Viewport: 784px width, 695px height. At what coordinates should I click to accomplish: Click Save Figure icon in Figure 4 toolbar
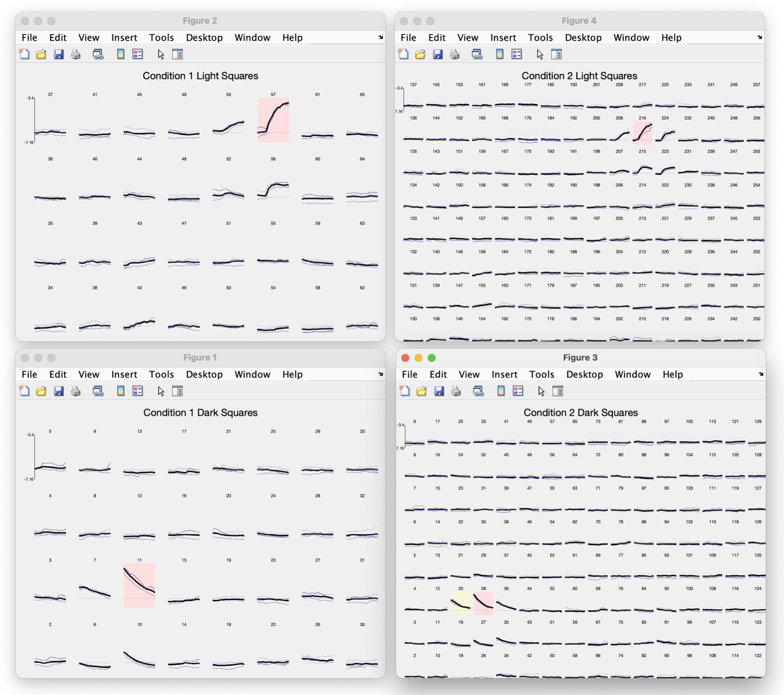(438, 54)
